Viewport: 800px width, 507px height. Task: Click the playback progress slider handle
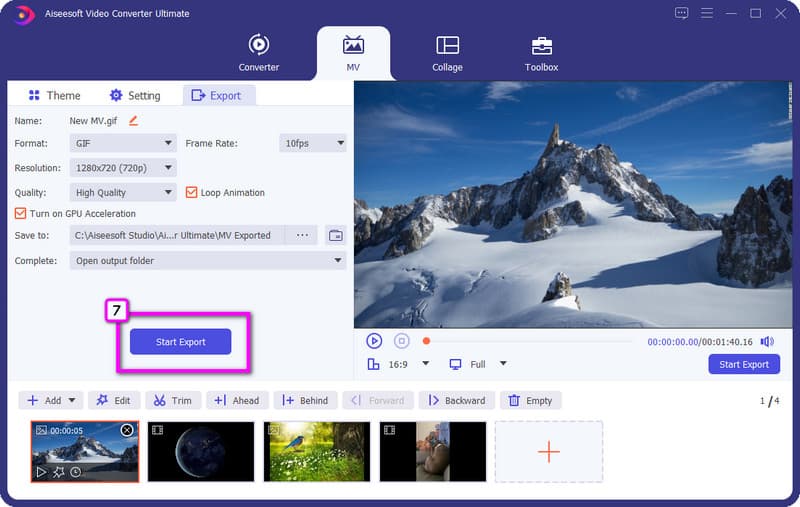tap(426, 342)
